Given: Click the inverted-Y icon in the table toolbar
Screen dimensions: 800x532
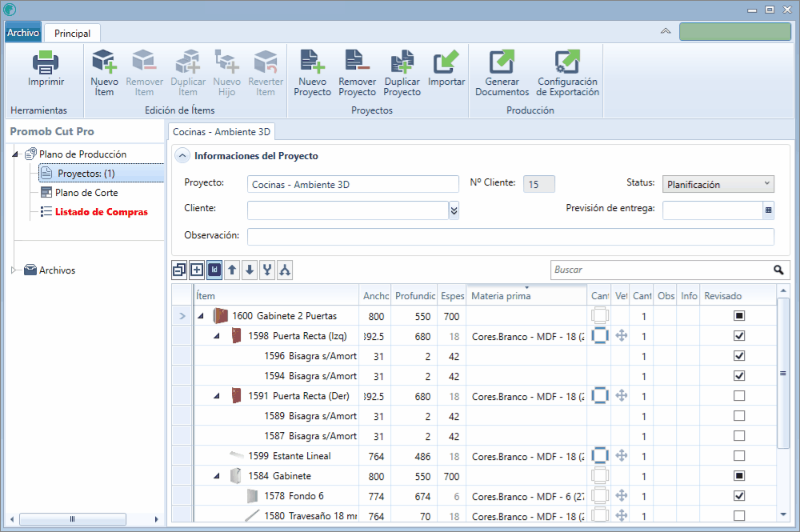Looking at the screenshot, I should pos(285,270).
